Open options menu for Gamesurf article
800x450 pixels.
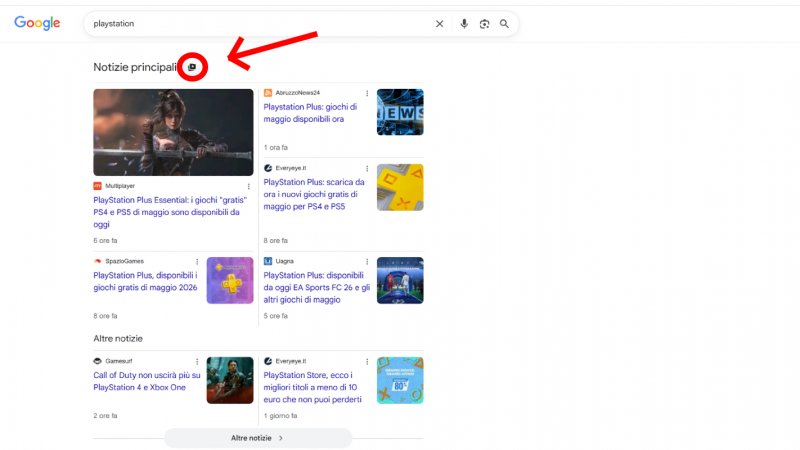click(197, 362)
